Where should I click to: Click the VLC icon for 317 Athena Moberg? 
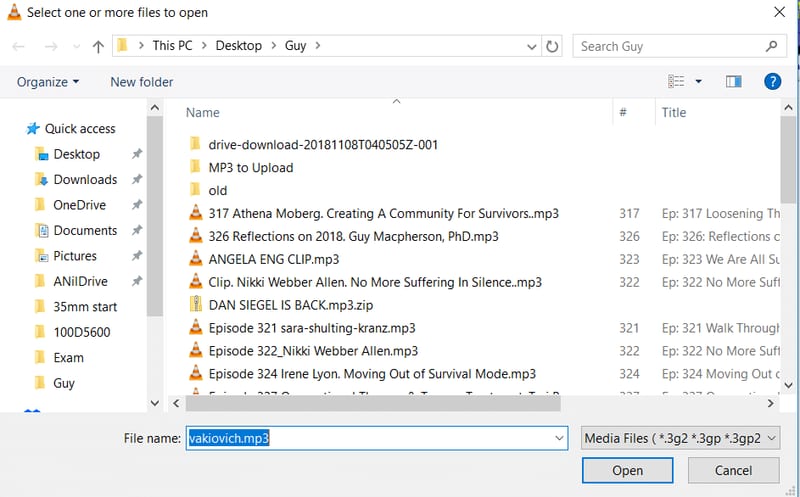point(195,212)
